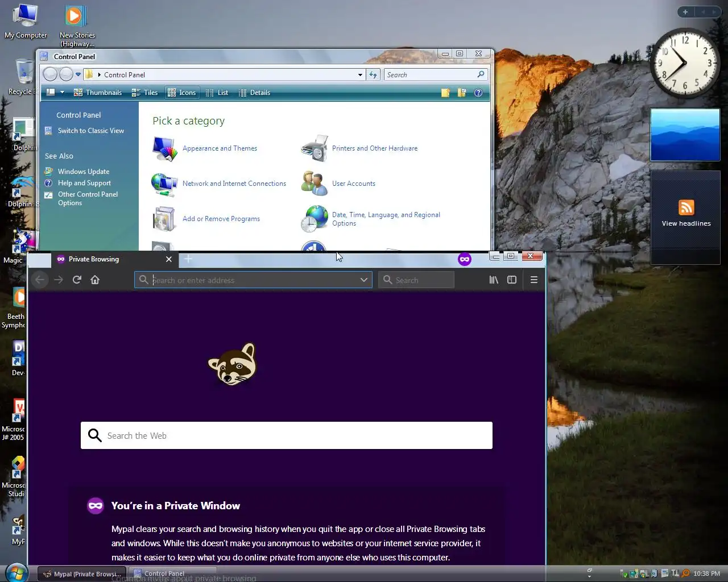
Task: Click the User Accounts icon
Action: pyautogui.click(x=315, y=184)
